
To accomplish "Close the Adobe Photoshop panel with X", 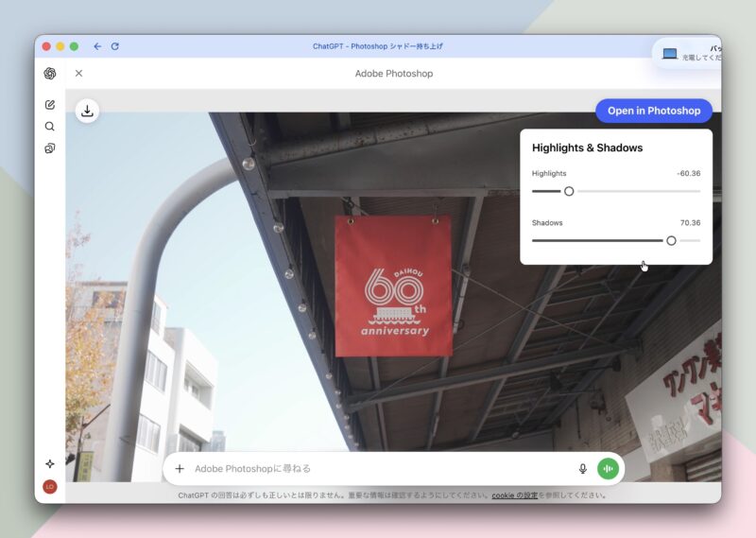I will coord(78,74).
